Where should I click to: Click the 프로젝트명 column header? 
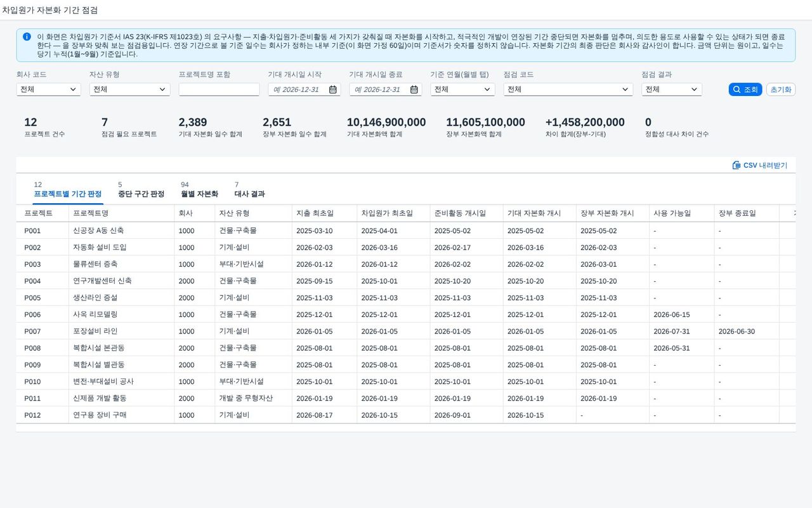click(121, 213)
